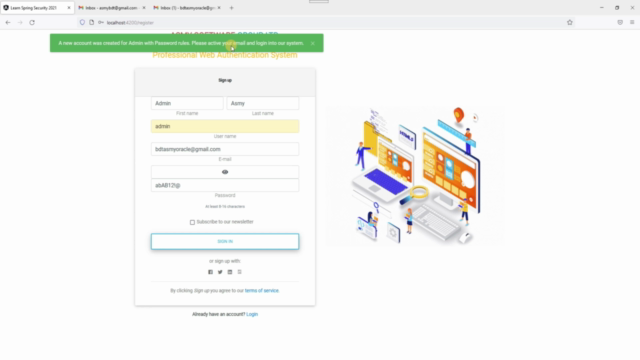Click the User name field containing admin

pyautogui.click(x=225, y=126)
